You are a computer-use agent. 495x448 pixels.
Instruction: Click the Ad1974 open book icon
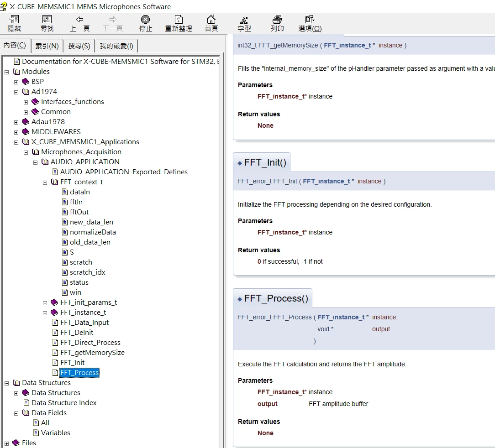(x=26, y=92)
